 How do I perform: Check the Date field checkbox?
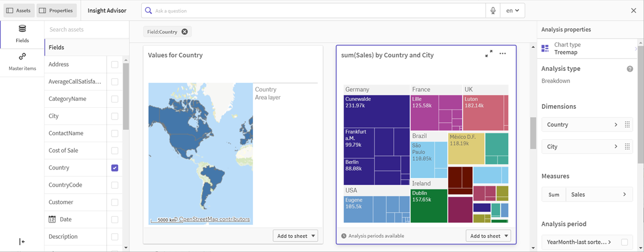pyautogui.click(x=115, y=219)
